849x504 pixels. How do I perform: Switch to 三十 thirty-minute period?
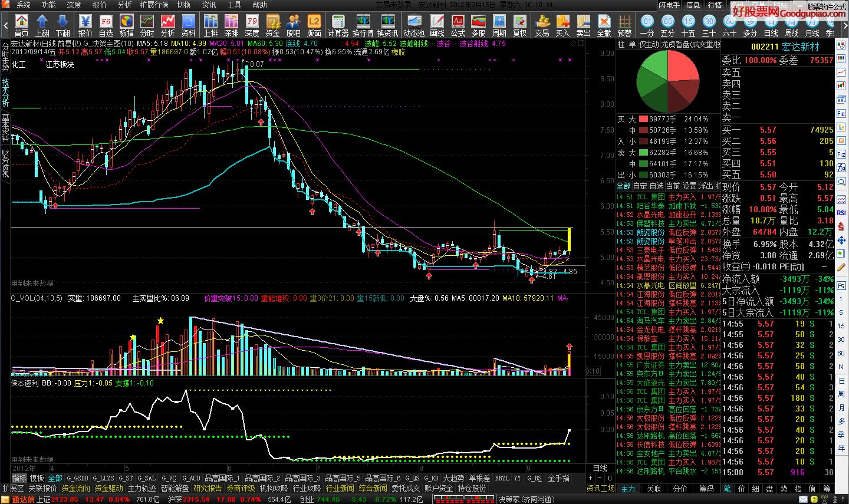point(709,25)
